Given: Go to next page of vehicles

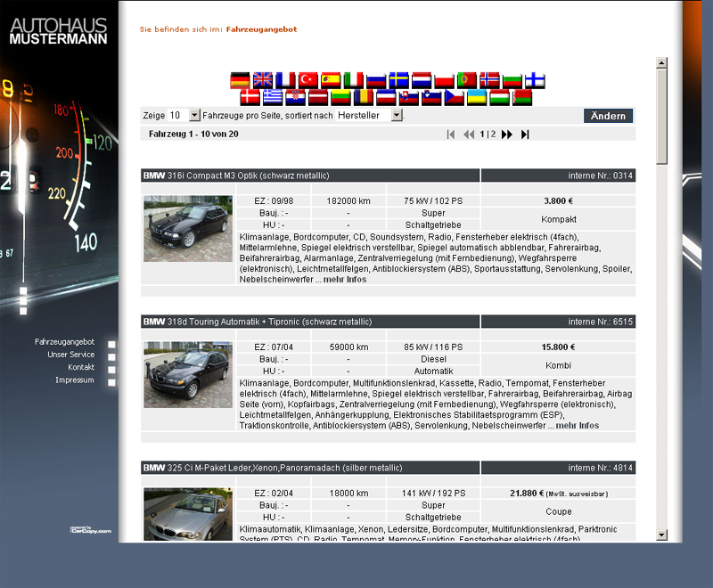Looking at the screenshot, I should point(507,134).
